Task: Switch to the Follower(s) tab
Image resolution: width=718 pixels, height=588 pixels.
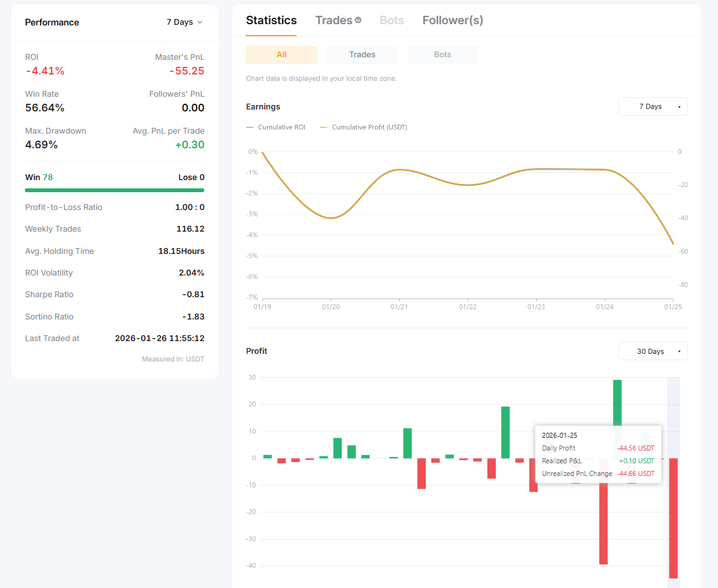Action: (453, 20)
